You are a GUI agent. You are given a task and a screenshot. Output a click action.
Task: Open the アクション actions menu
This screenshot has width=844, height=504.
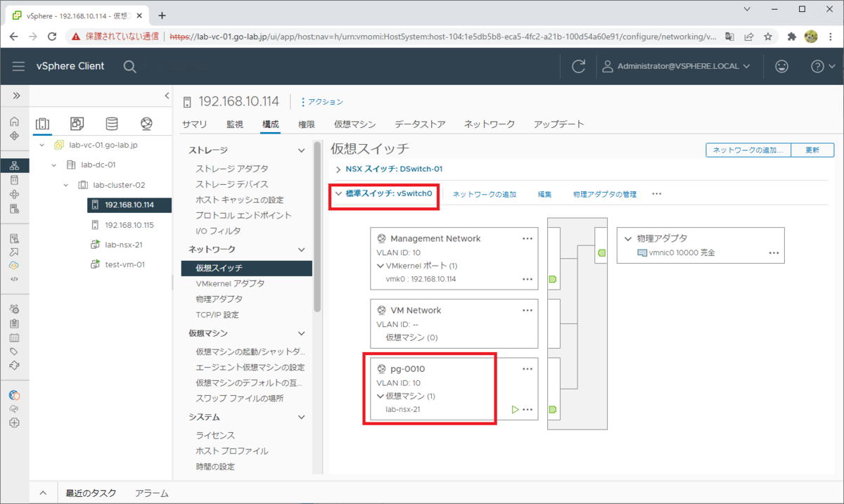[322, 102]
